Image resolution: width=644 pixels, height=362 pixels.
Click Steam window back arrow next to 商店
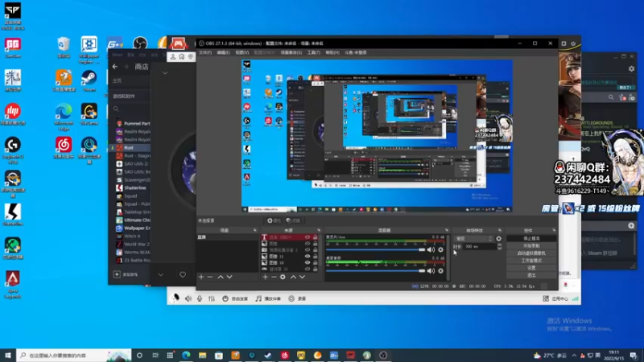pos(115,67)
